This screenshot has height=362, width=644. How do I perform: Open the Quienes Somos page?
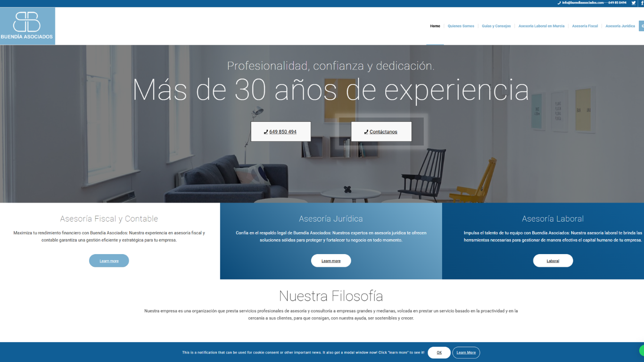click(x=461, y=26)
